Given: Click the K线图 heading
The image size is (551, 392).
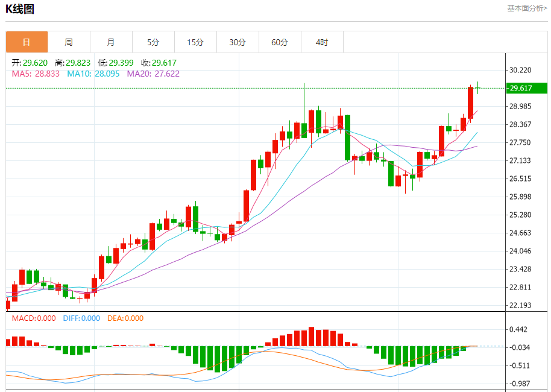Looking at the screenshot, I should (20, 9).
